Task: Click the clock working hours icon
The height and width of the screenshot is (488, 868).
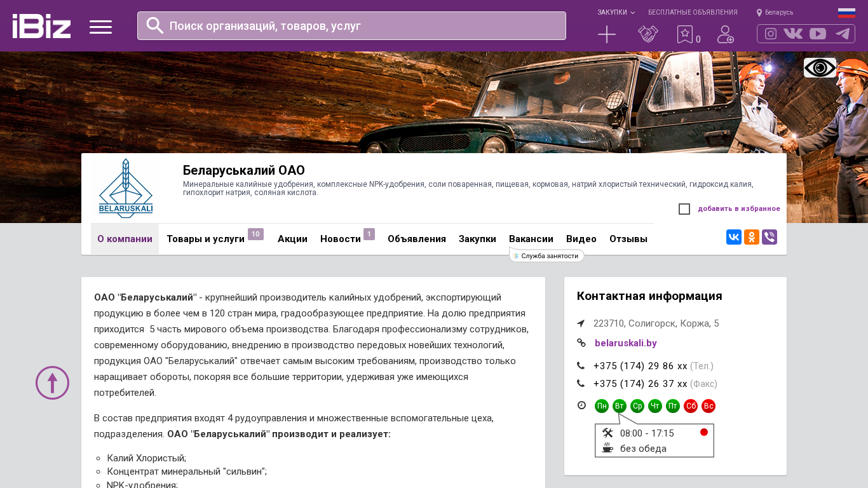Action: coord(581,405)
